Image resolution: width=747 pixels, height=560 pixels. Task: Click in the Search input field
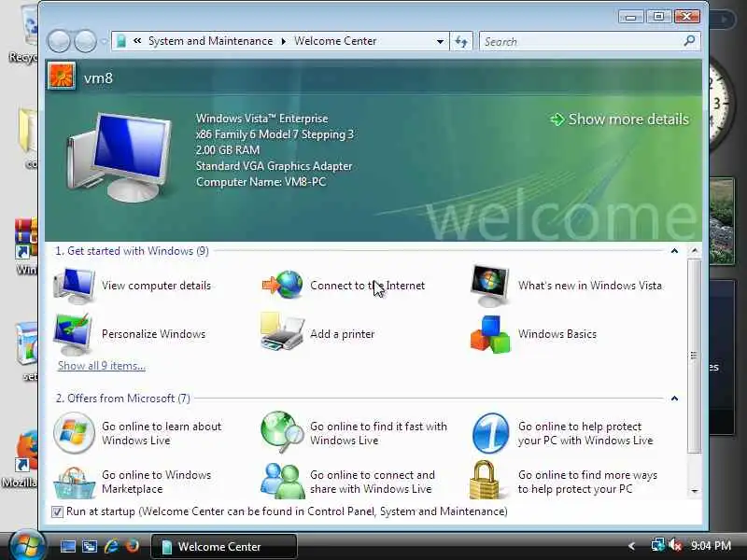[x=581, y=41]
